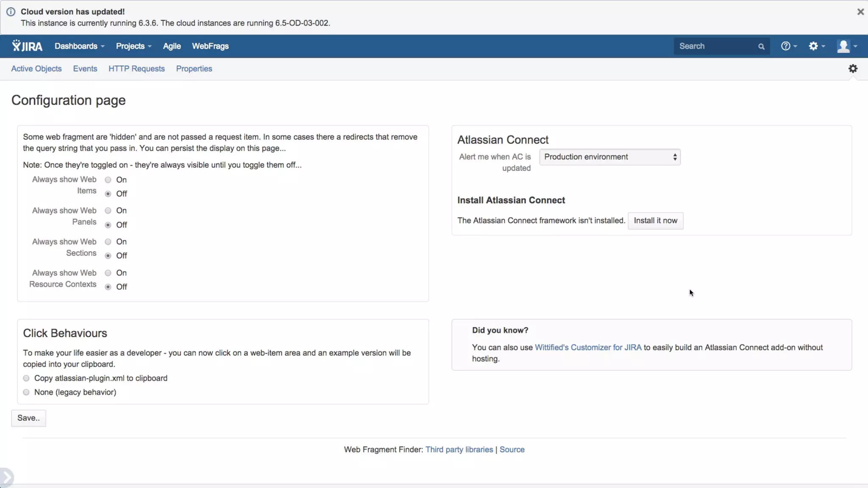
Task: Click the search magnifier icon
Action: 761,47
